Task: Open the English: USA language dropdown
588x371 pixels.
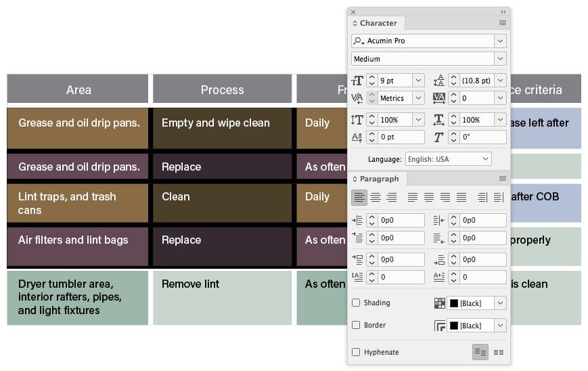Action: pos(448,159)
